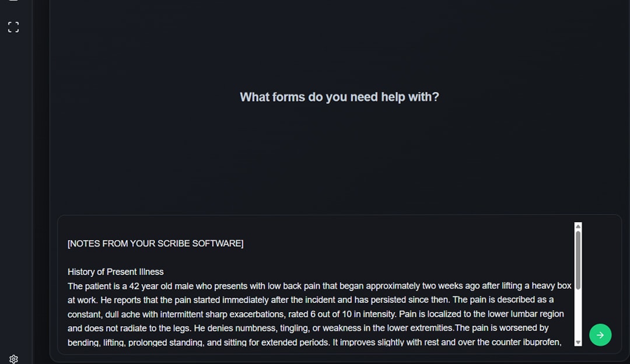
Task: Click the scrollbar down arrow in notes box
Action: pyautogui.click(x=578, y=342)
